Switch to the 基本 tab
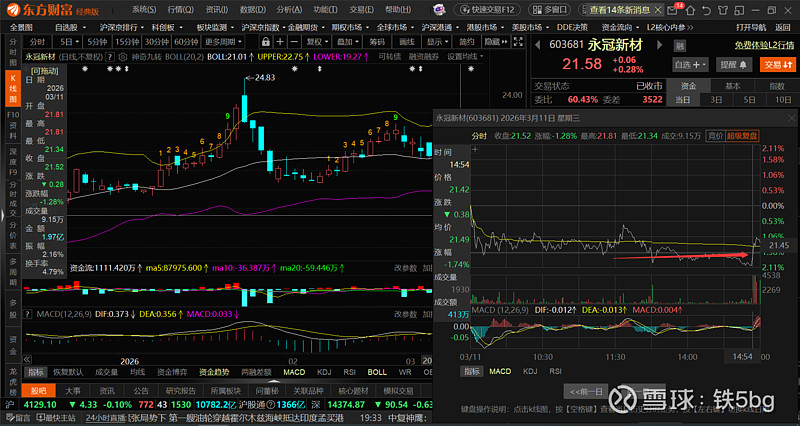The height and width of the screenshot is (426, 800). (x=733, y=86)
